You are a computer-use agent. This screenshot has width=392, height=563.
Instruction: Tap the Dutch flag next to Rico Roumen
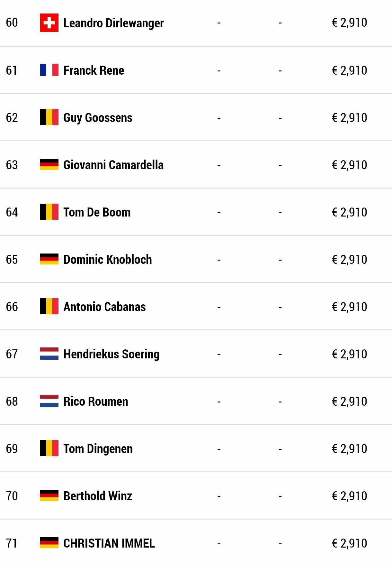click(x=49, y=401)
